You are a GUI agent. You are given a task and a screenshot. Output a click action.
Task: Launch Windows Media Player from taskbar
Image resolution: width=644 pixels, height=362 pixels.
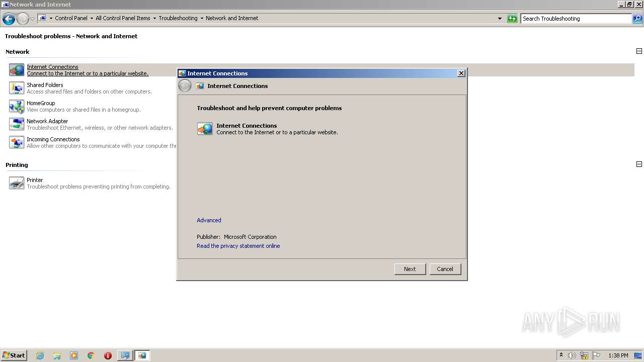(74, 355)
